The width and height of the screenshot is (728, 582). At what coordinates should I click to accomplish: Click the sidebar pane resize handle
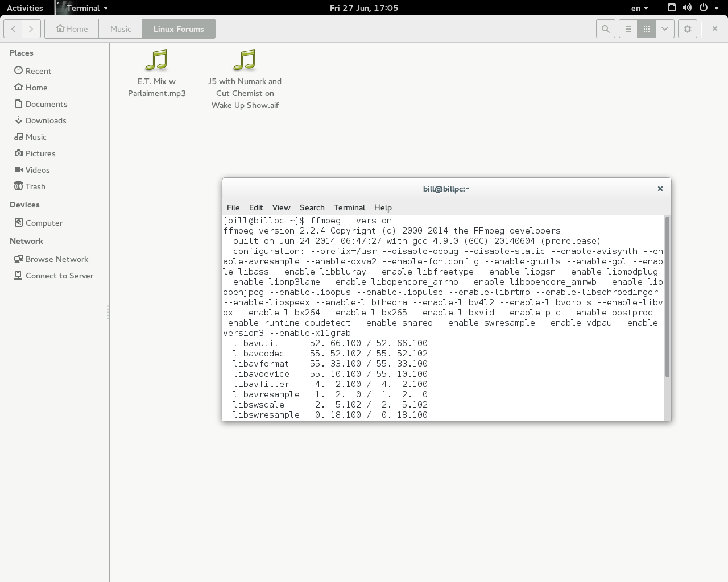click(x=108, y=312)
